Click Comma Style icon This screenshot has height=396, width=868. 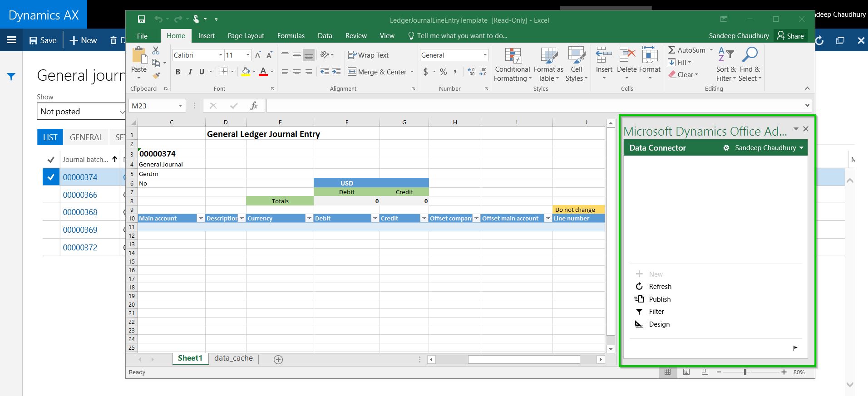tap(455, 72)
